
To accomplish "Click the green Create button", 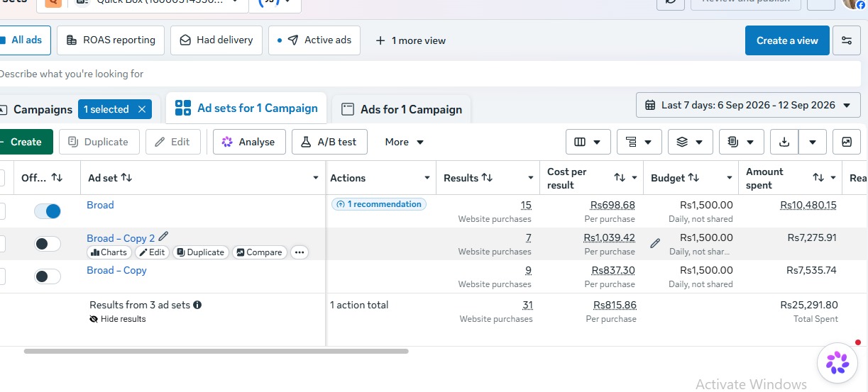I will coord(25,142).
